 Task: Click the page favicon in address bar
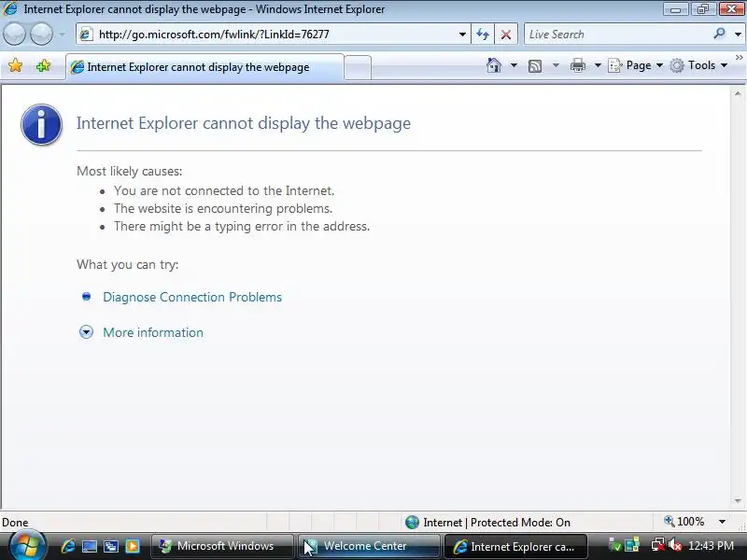(86, 35)
